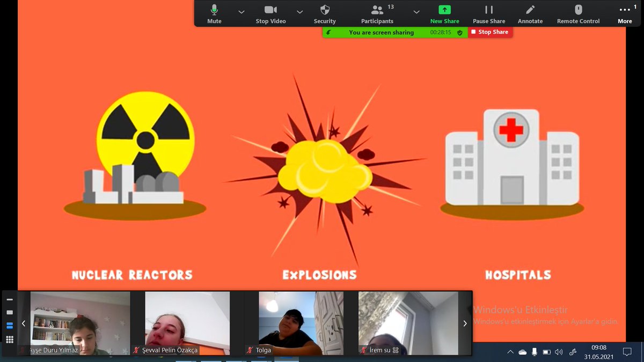644x362 pixels.
Task: Select the highlighted blue strip-view icon
Action: [x=10, y=326]
